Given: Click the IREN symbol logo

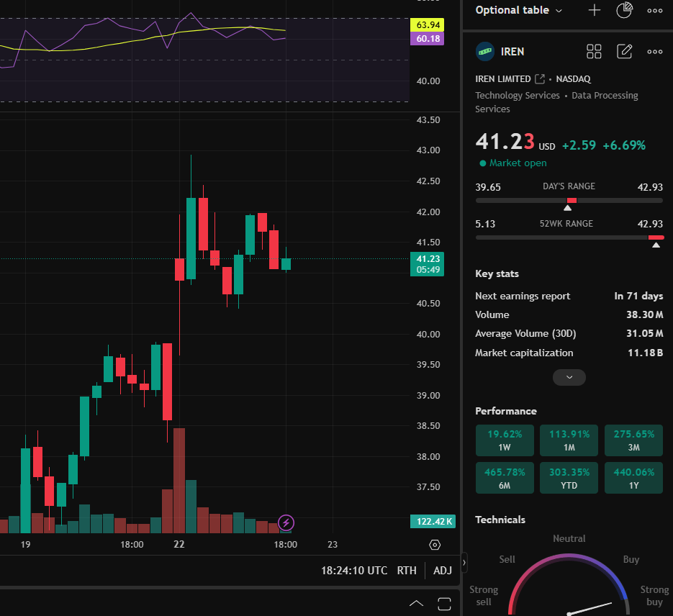Looking at the screenshot, I should click(485, 52).
